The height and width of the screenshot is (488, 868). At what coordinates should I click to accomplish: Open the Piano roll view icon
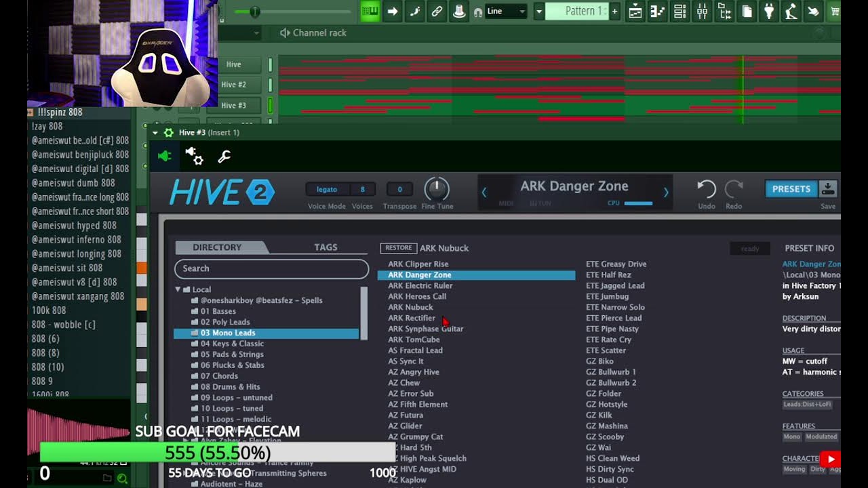click(x=657, y=11)
